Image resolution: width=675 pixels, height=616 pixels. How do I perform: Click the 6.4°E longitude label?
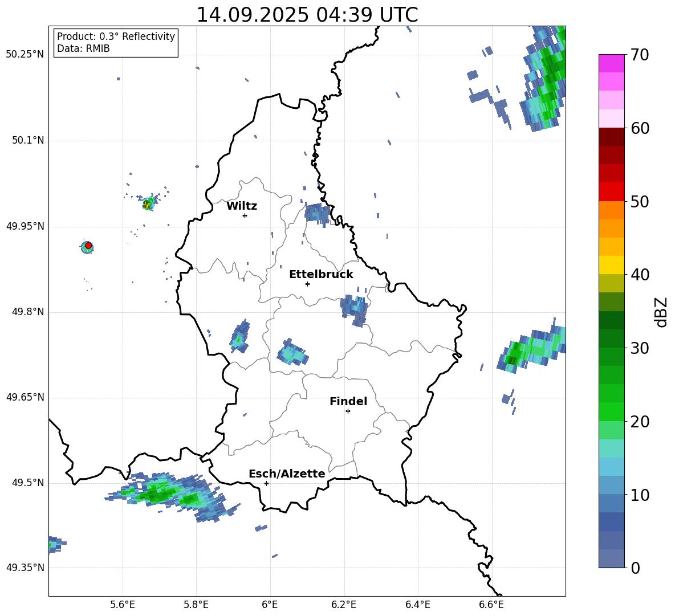417,605
